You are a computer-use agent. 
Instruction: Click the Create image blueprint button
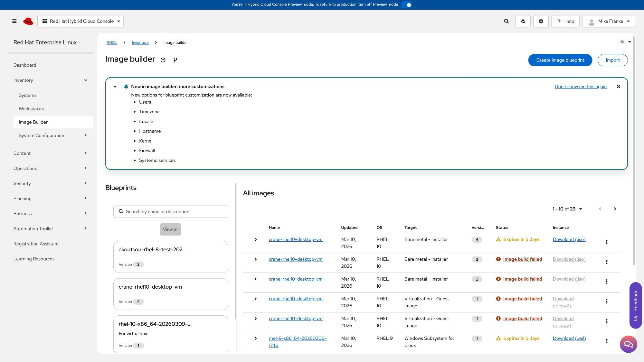pyautogui.click(x=560, y=60)
